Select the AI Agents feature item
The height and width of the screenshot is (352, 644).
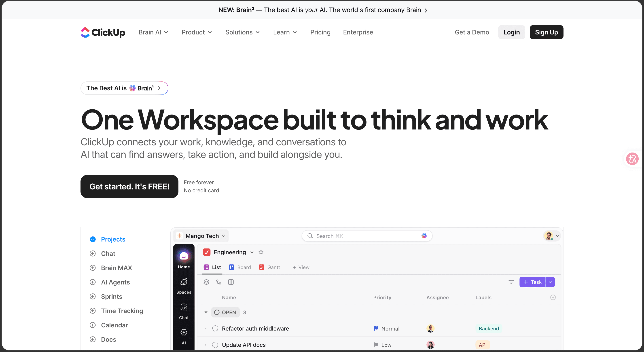point(110,282)
